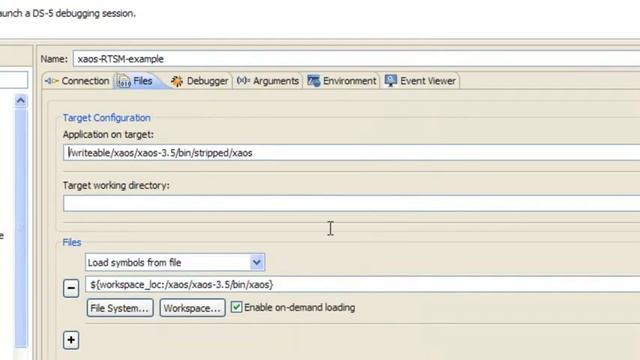Click the Files tab binary icon

click(x=124, y=81)
